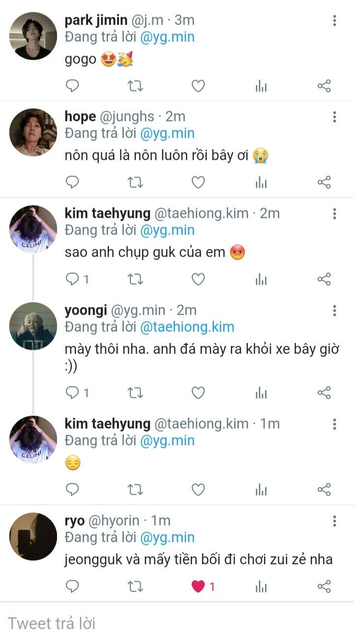Share kim taehyung's "sao anh chụp guk" tweet
The height and width of the screenshot is (644, 354).
pos(324,279)
